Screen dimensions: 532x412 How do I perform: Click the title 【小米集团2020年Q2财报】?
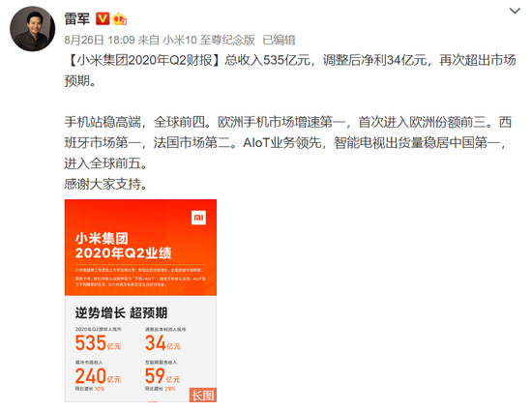click(x=144, y=60)
